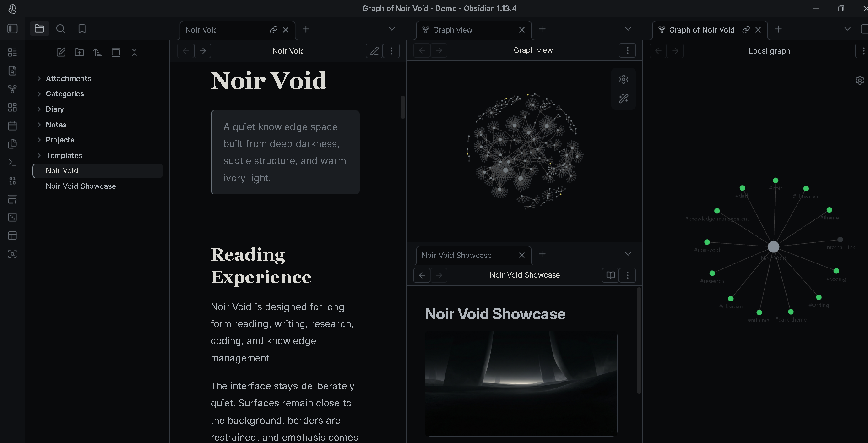Go forward in Noir Void pane
Viewport: 868px width, 443px height.
tap(202, 51)
